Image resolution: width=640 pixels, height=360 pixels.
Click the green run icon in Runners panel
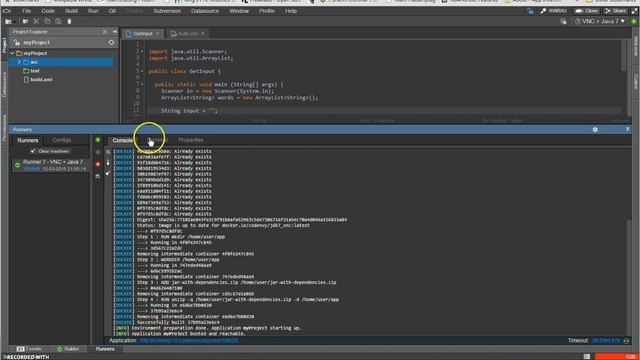point(98,140)
